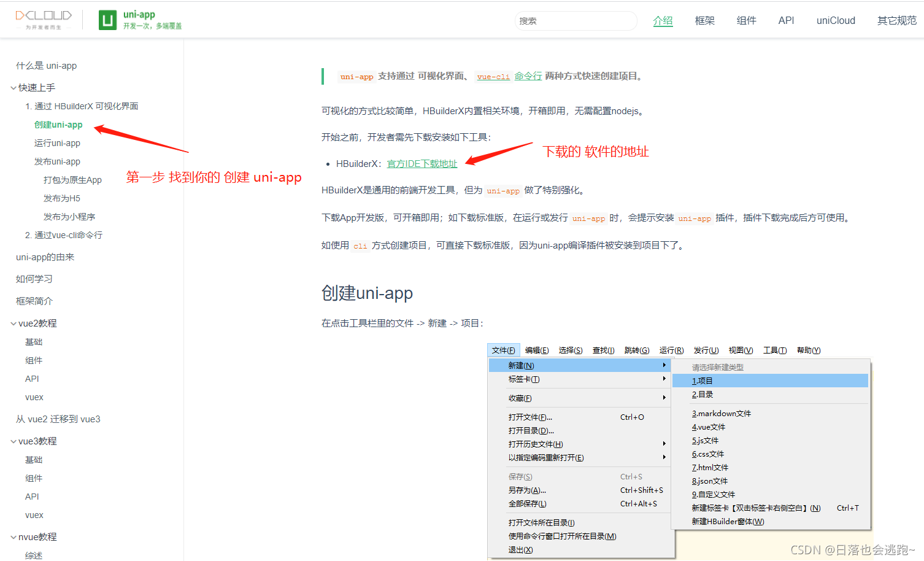Click the 打开文件(F)... menu entry
This screenshot has width=924, height=561.
click(x=579, y=417)
